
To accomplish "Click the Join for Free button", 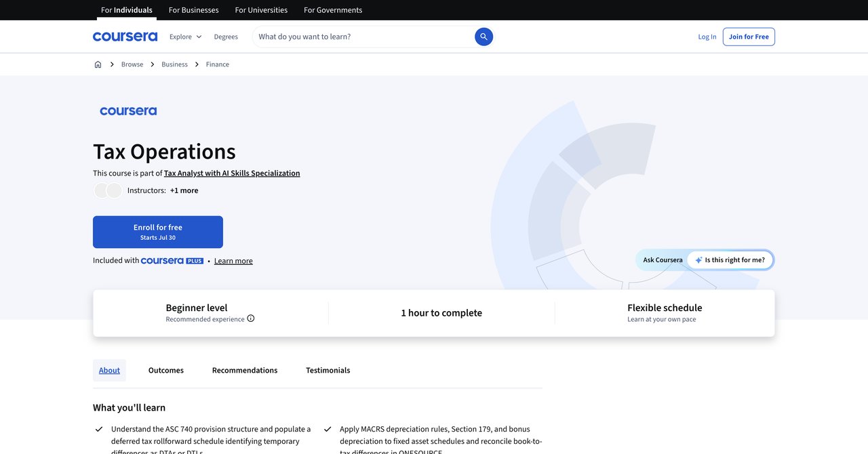I will 749,37.
